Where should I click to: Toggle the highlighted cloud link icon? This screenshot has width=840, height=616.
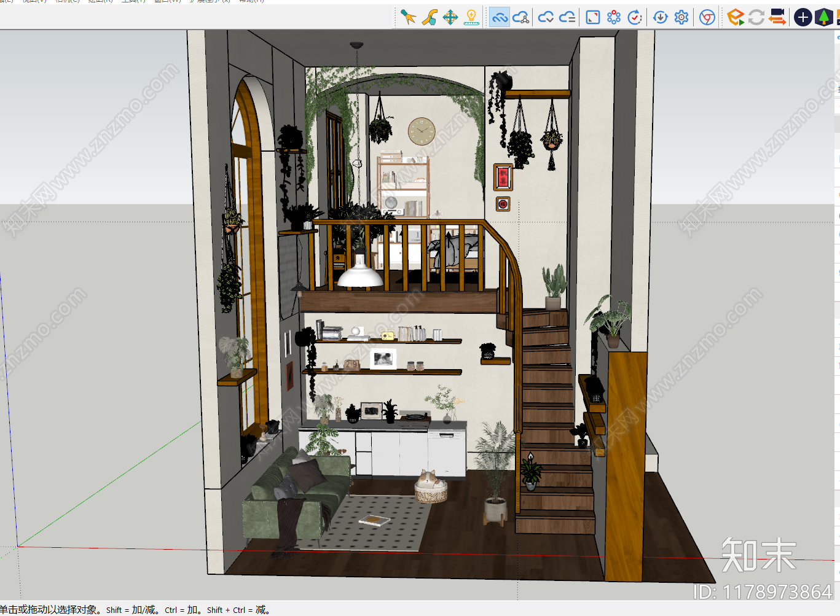500,17
